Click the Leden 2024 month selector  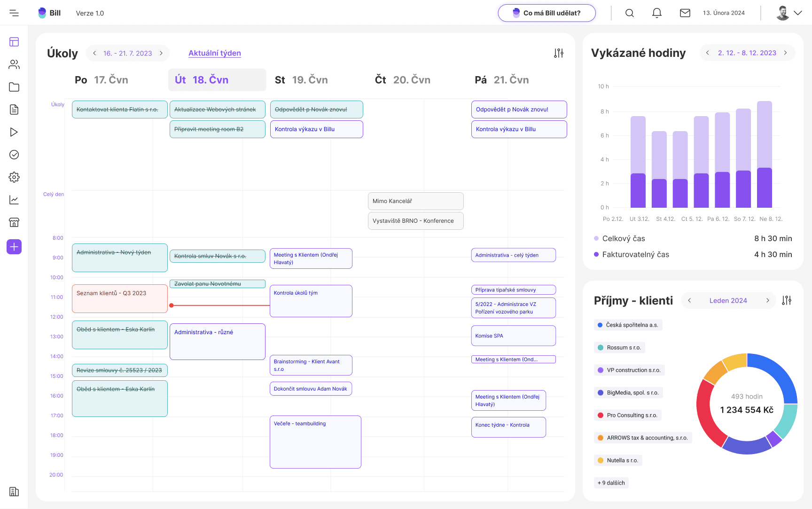point(728,300)
